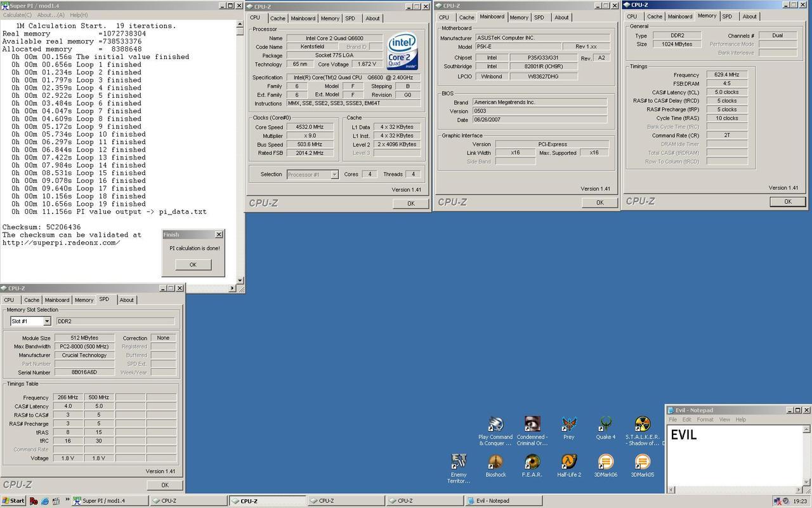
Task: Switch to About tab in Memory window
Action: tap(750, 17)
